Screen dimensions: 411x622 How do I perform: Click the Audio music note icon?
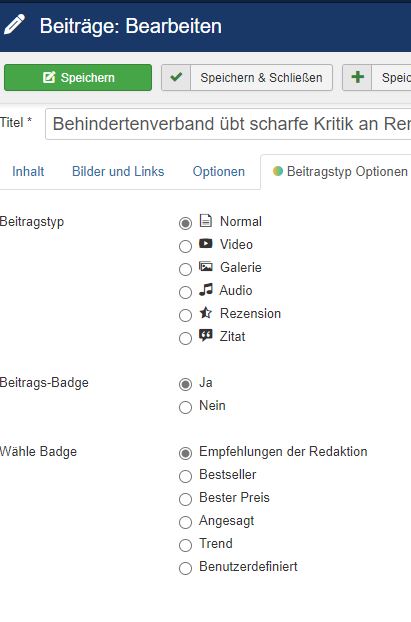pos(206,290)
